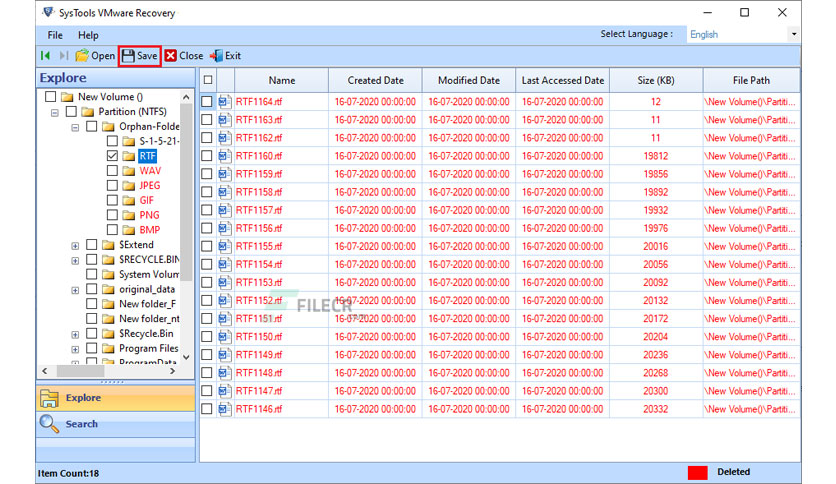Click the tree scroll-down arrow
Viewport: 836px width, 484px height.
(x=186, y=357)
